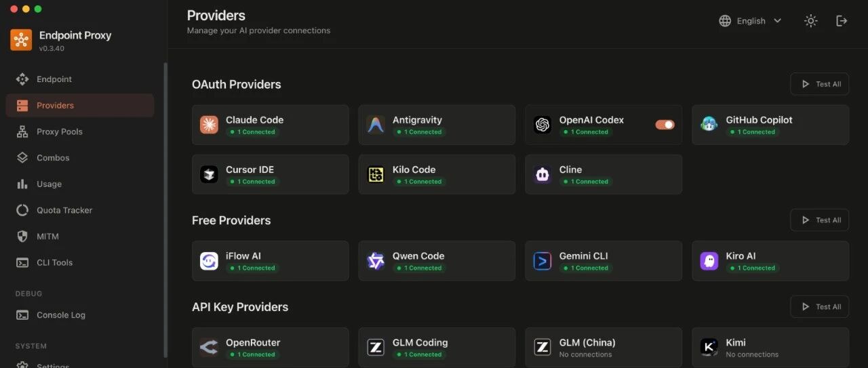Click the Kimi K logo icon
The image size is (868, 368).
coord(709,348)
